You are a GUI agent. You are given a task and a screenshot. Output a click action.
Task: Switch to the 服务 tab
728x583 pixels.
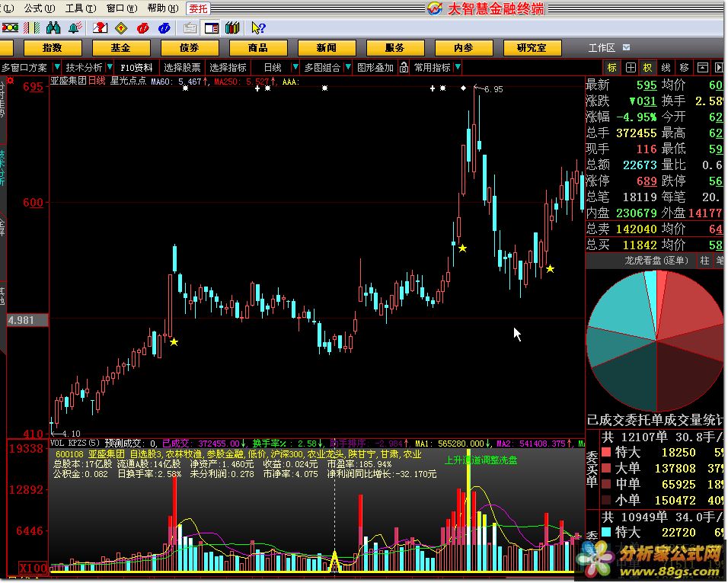pyautogui.click(x=394, y=48)
